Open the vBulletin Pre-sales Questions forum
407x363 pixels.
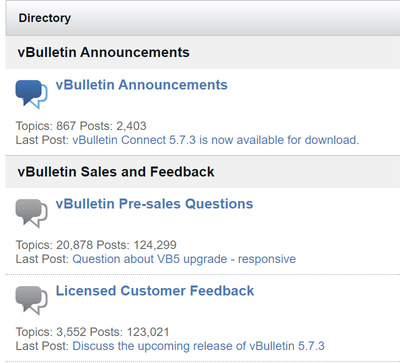pos(154,204)
